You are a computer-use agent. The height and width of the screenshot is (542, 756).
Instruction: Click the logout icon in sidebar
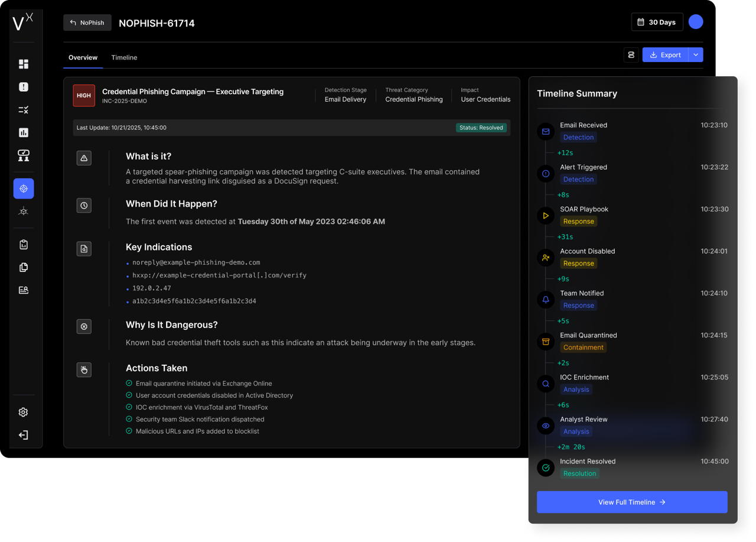(x=24, y=435)
